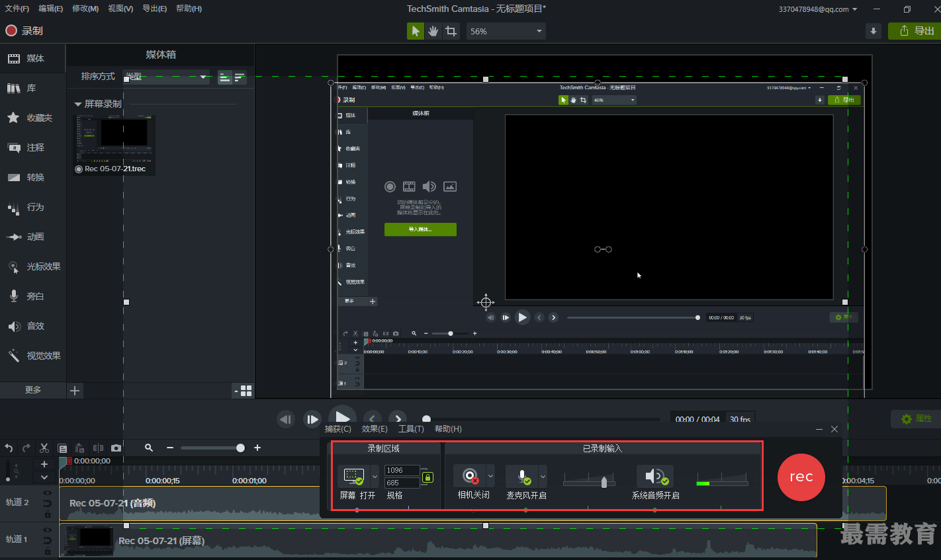941x560 pixels.
Task: Jump to next marker with right chevron
Action: [398, 419]
